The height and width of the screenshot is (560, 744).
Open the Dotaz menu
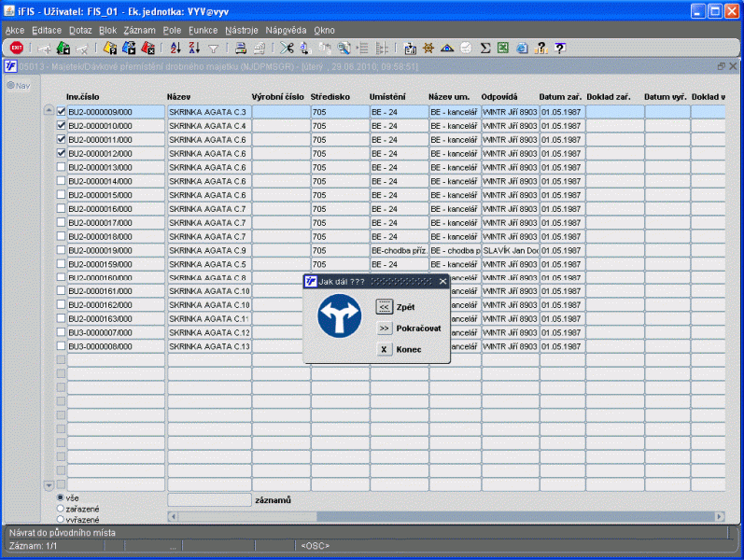[80, 31]
